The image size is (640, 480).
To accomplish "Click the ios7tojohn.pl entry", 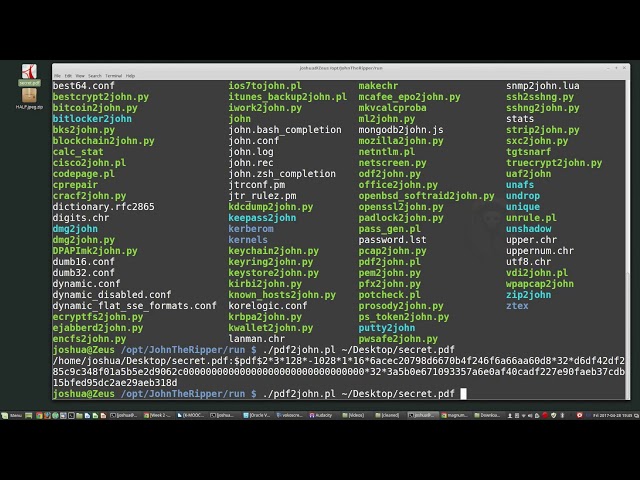I will pos(265,86).
